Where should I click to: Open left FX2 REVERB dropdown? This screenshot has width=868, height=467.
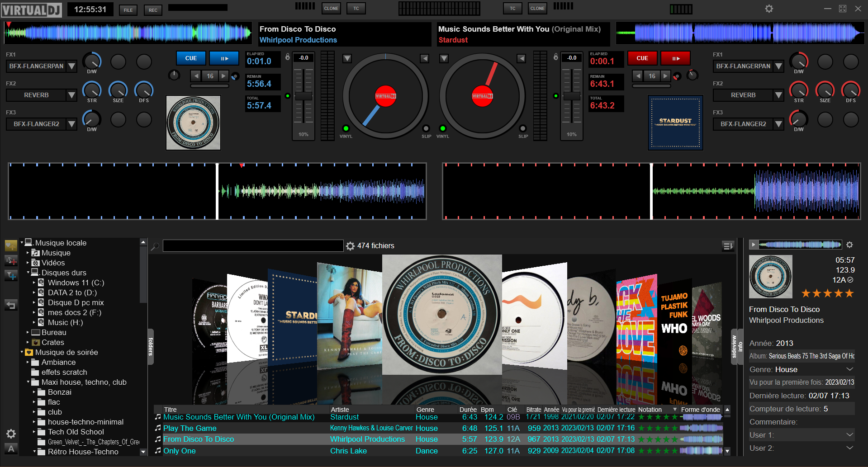71,95
